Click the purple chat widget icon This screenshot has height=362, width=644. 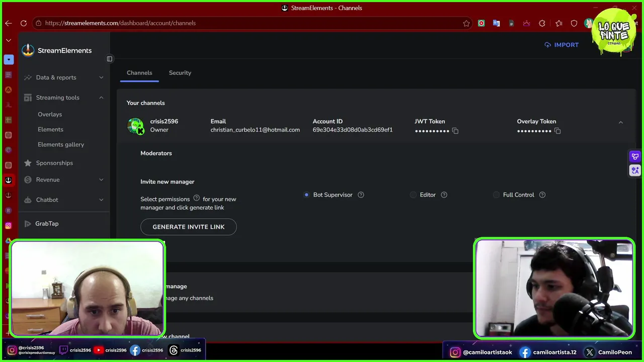coord(635,156)
